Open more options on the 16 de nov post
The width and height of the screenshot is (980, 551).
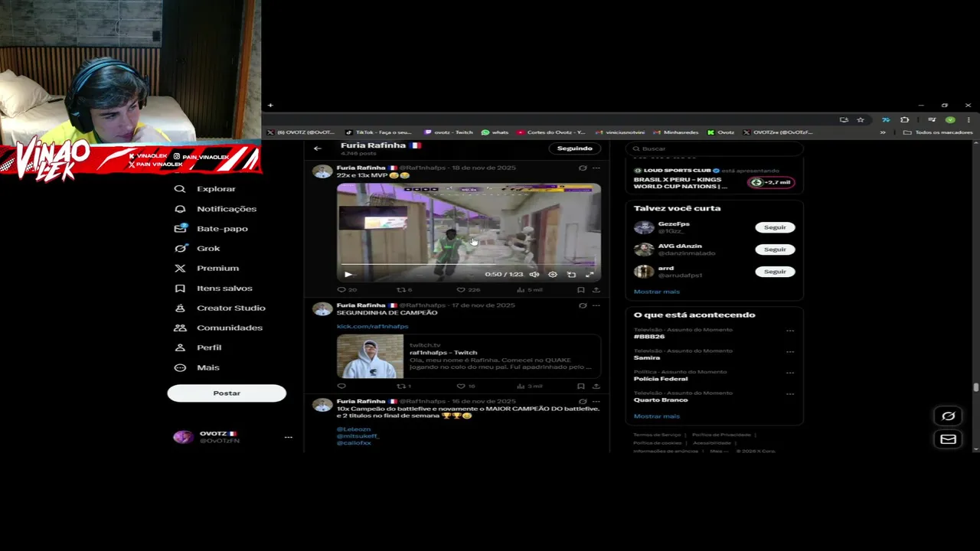[596, 401]
